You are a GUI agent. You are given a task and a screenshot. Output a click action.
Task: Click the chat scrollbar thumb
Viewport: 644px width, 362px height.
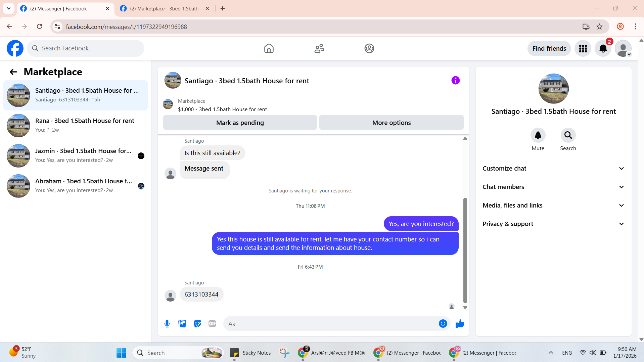coord(465,250)
